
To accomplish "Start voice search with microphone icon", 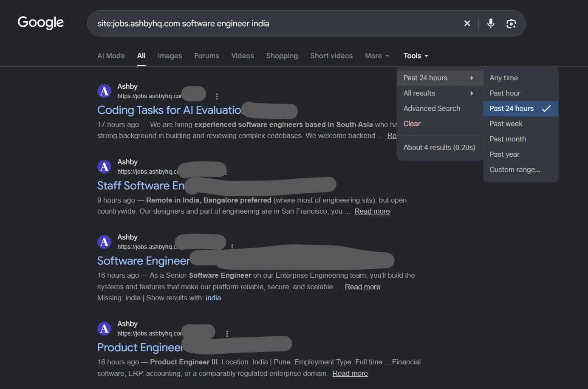I will coord(491,23).
